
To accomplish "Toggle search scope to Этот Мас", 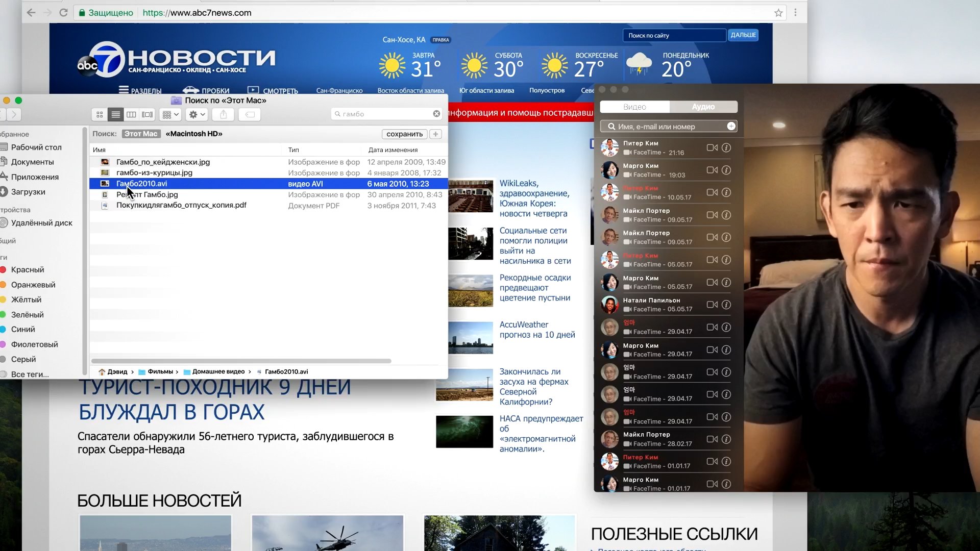I will pos(141,134).
